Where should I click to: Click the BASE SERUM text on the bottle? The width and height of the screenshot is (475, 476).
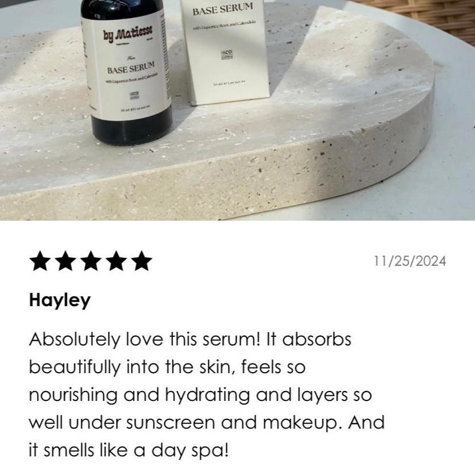131,68
